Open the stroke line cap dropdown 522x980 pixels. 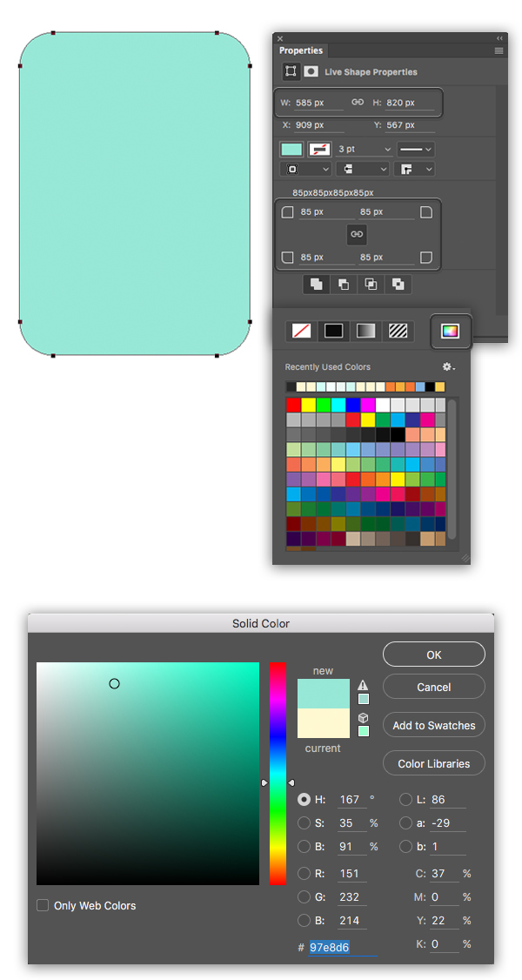[x=362, y=169]
